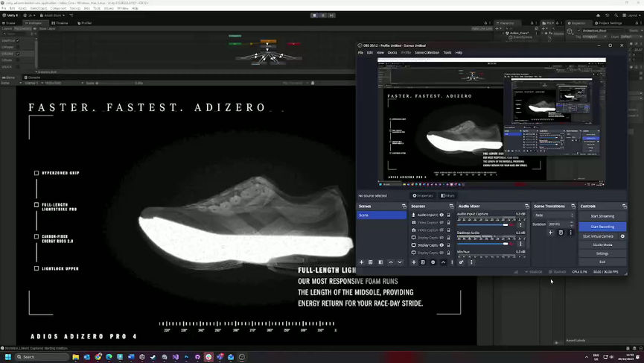This screenshot has height=363, width=644.
Task: Remove selected source in OBS Sources dock
Action: (423, 262)
